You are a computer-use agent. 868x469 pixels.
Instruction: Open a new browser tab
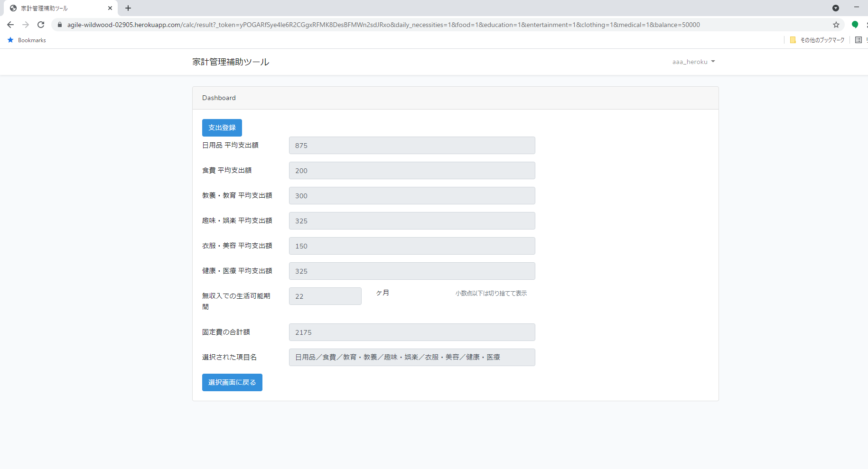pyautogui.click(x=128, y=8)
